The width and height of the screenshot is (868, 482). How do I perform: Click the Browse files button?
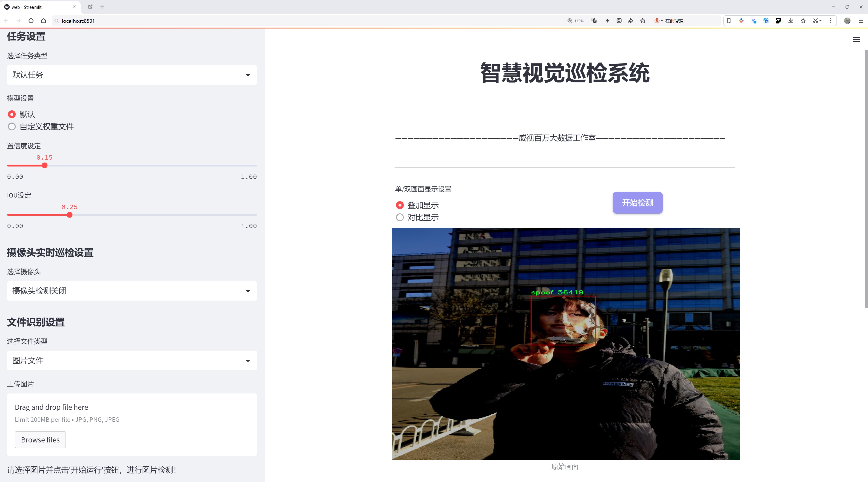click(x=40, y=439)
